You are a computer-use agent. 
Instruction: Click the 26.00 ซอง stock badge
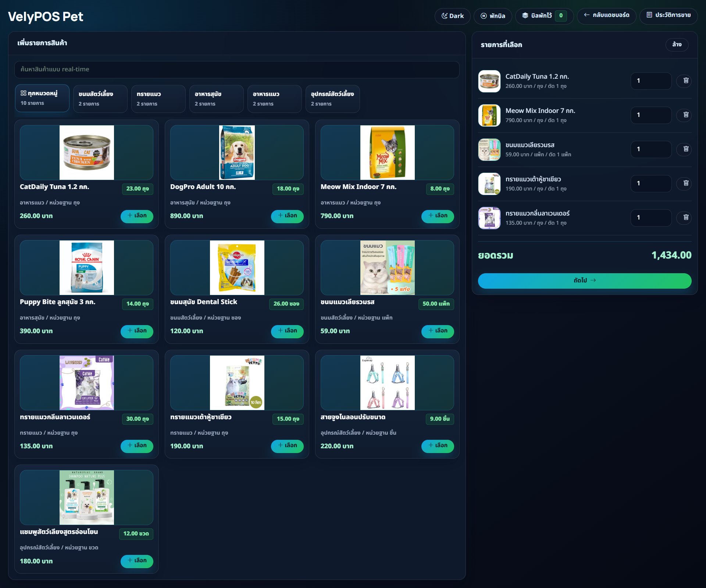[x=286, y=304]
